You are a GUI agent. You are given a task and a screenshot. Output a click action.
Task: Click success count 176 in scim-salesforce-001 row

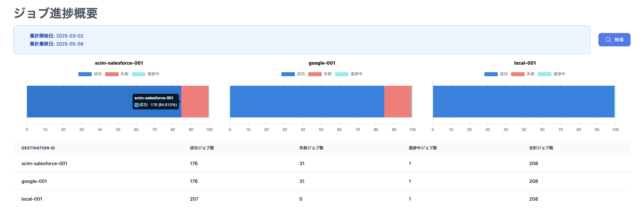click(x=194, y=164)
